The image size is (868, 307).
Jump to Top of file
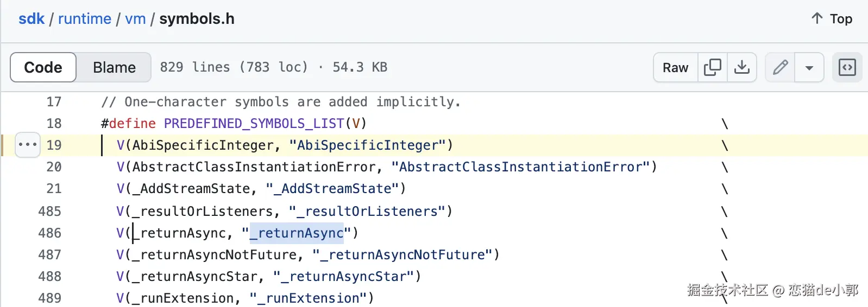point(832,19)
